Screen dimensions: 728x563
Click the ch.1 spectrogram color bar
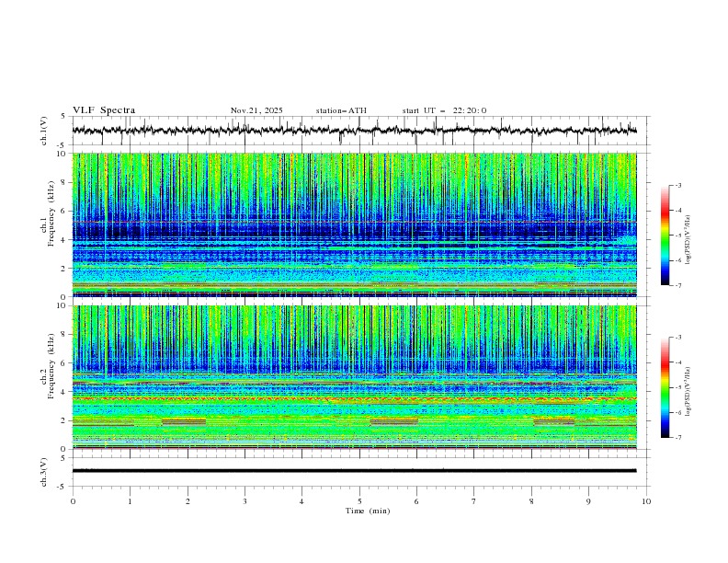tap(665, 235)
